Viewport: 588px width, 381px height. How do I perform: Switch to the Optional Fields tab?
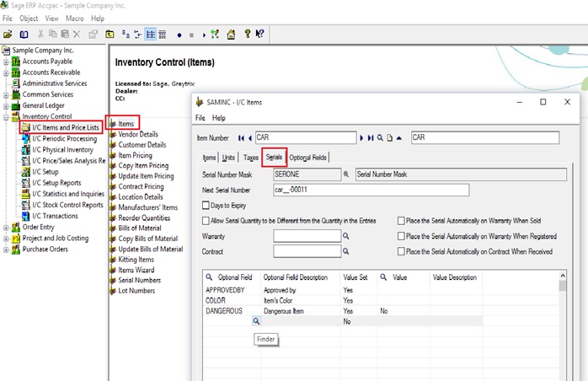(307, 158)
